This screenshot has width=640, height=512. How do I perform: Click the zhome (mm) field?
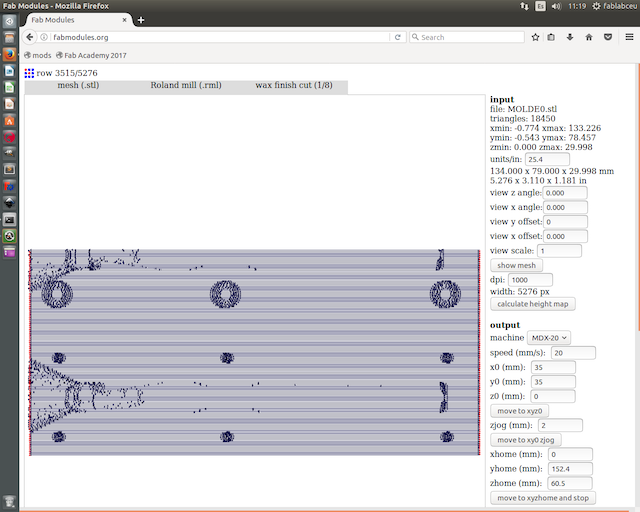tap(570, 483)
